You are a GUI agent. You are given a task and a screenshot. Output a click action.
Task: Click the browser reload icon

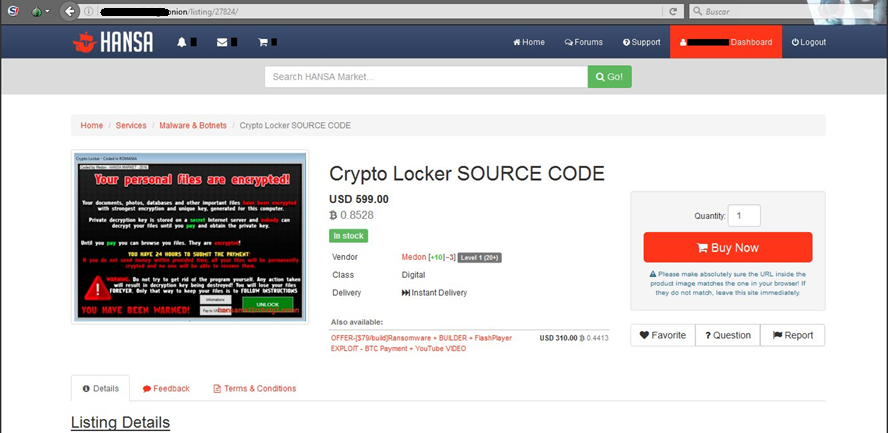(673, 11)
